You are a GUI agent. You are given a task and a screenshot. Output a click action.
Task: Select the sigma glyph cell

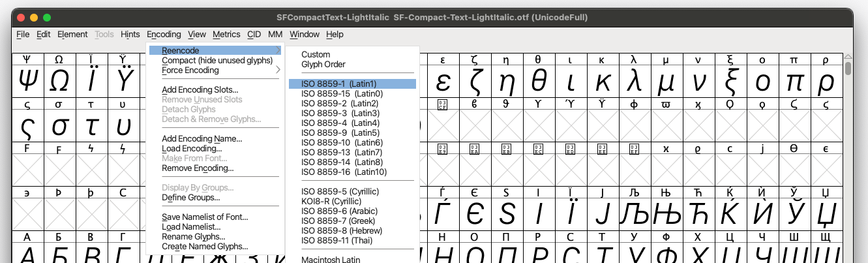click(60, 126)
